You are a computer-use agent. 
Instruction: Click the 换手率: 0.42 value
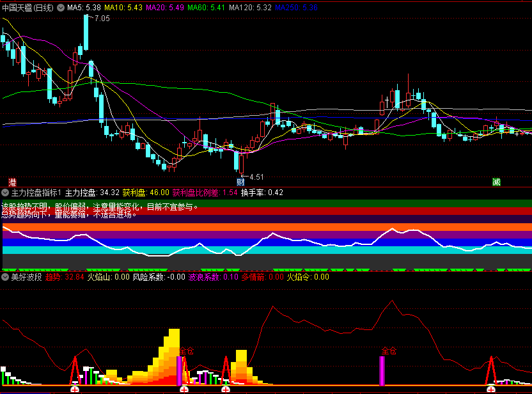[x=262, y=193]
